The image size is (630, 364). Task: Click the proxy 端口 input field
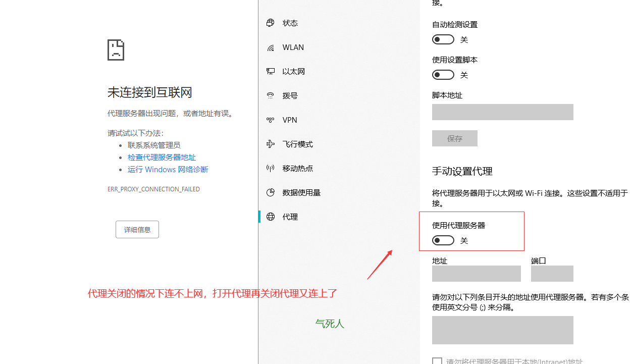552,274
